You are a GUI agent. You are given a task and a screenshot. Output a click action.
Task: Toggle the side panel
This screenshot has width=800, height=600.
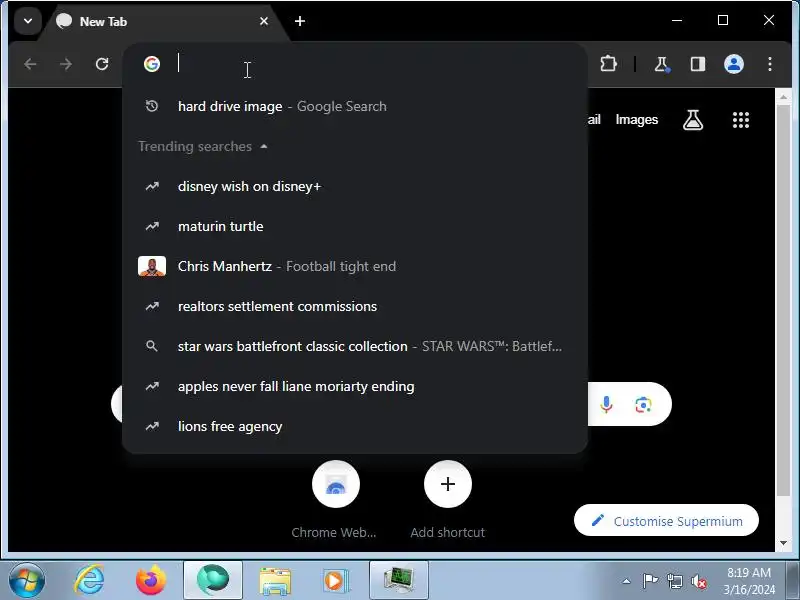697,64
